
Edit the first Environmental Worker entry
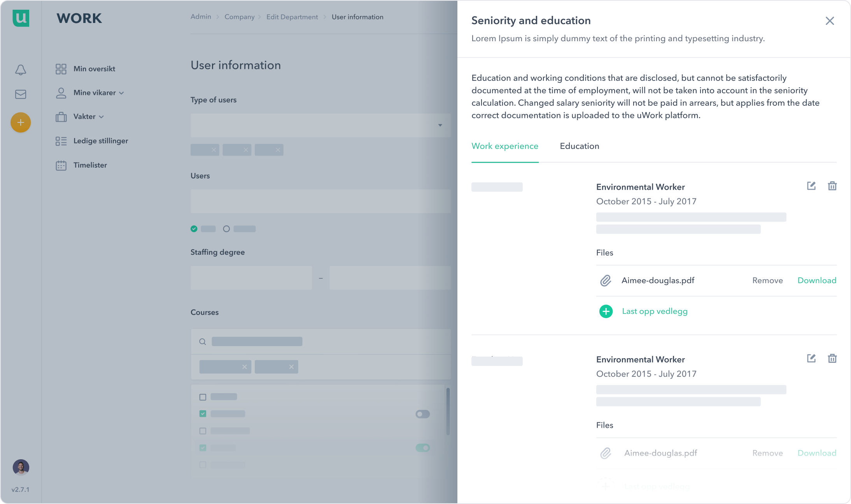[811, 186]
